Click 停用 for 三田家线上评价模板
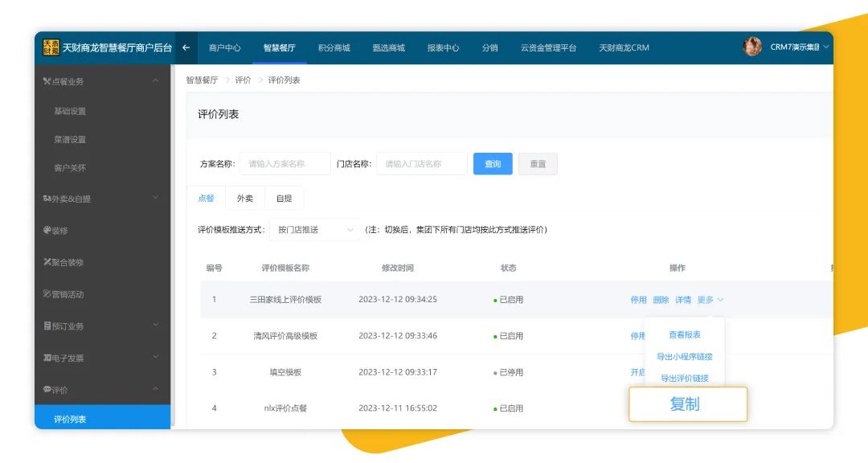Viewport: 868px width, 463px height. (x=638, y=300)
